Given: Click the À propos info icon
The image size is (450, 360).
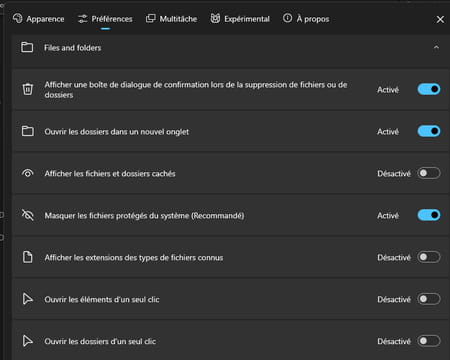Looking at the screenshot, I should click(x=287, y=18).
